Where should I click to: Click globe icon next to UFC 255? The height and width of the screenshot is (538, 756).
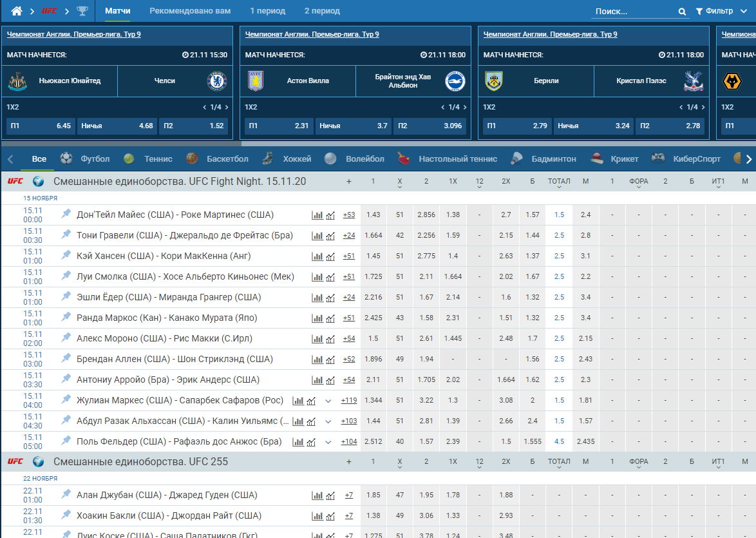pyautogui.click(x=38, y=462)
